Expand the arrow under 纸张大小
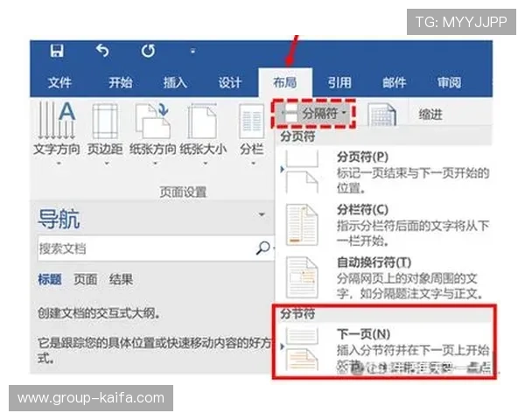Viewport: 525px width, 420px height. coord(206,164)
